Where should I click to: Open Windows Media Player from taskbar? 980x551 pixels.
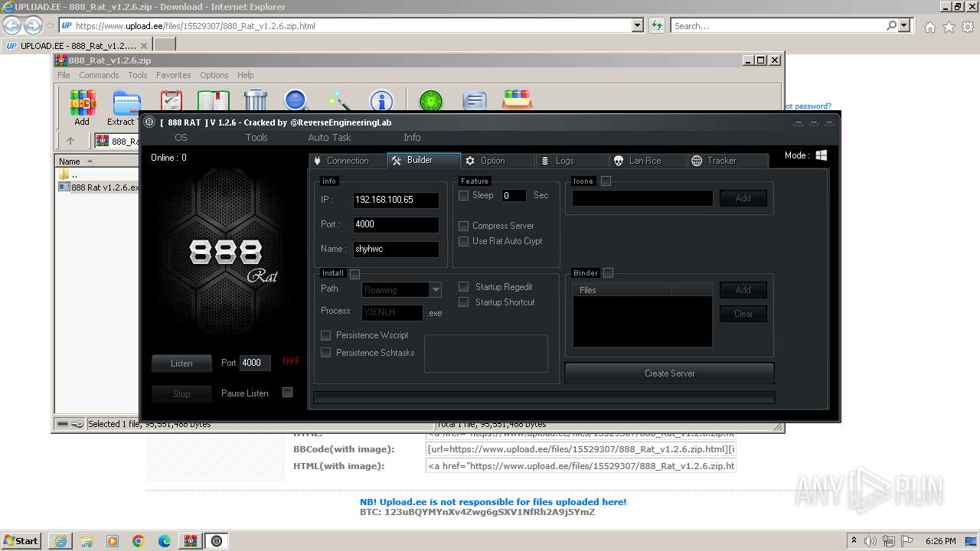pos(113,541)
